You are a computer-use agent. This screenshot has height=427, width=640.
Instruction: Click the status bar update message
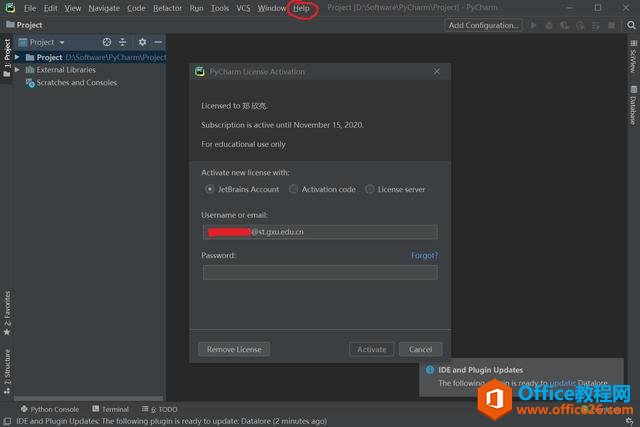pos(171,421)
